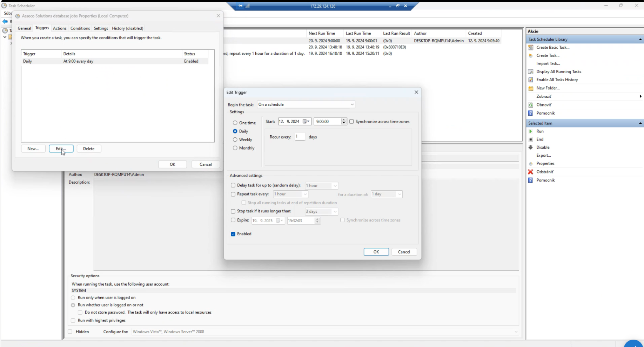Screen dimensions: 644x347
Task: Select the One time radio button
Action: click(x=235, y=123)
